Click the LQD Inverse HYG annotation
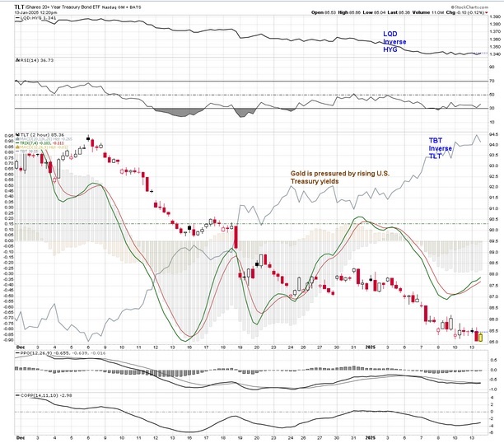504x443 pixels. pyautogui.click(x=394, y=42)
